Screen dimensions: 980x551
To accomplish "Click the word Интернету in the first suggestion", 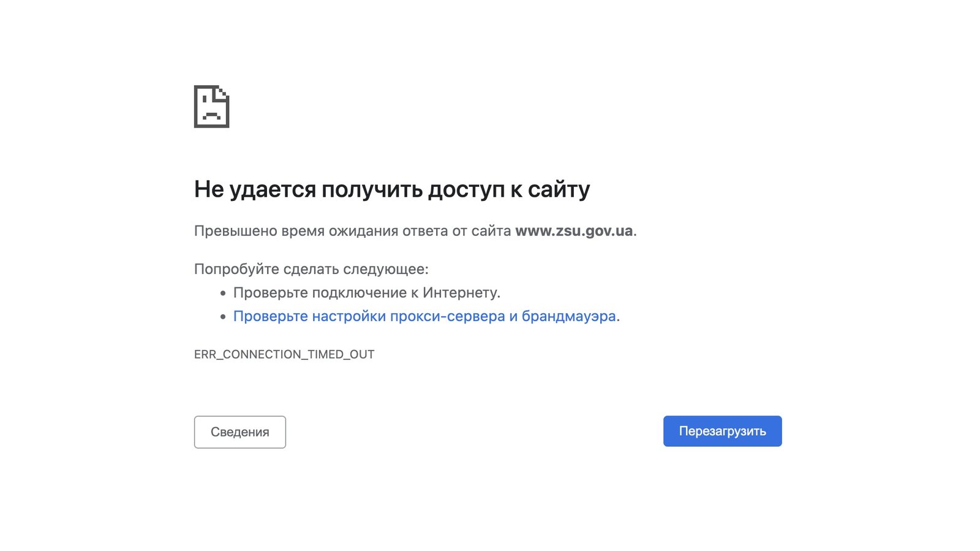I will click(x=461, y=293).
